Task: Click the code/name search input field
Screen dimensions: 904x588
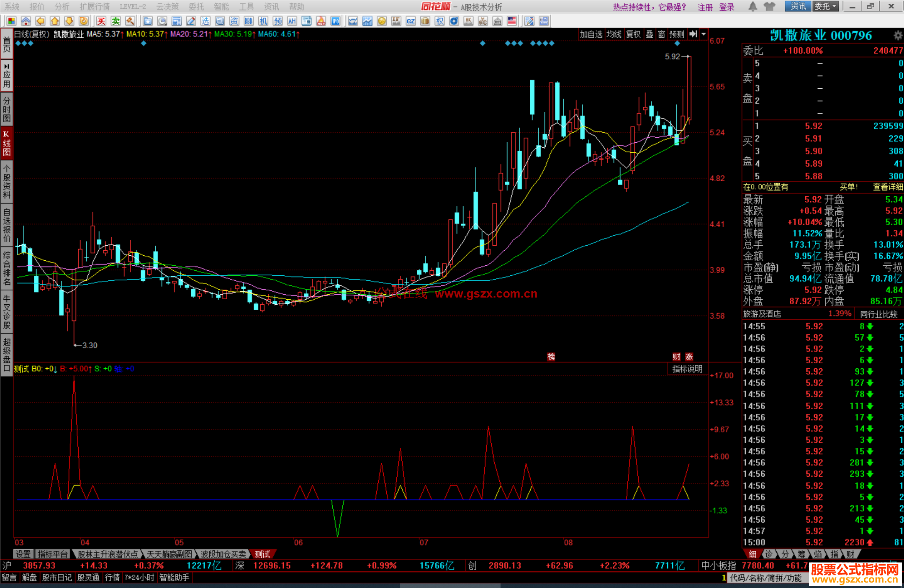Action: coord(766,578)
